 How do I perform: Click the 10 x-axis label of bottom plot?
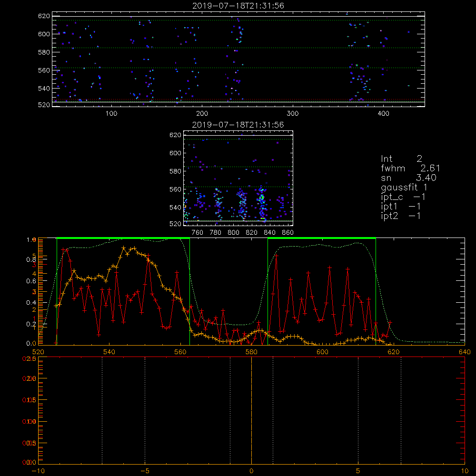tap(465, 471)
